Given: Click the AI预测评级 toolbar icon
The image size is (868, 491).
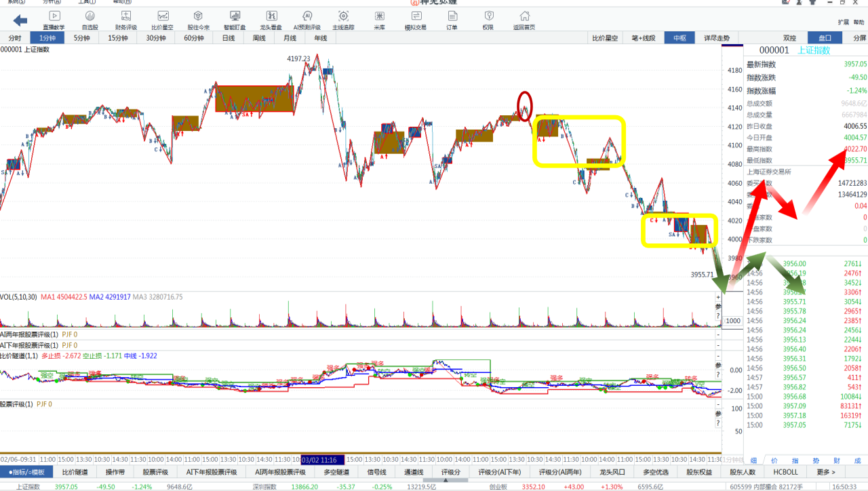Looking at the screenshot, I should pyautogui.click(x=307, y=20).
